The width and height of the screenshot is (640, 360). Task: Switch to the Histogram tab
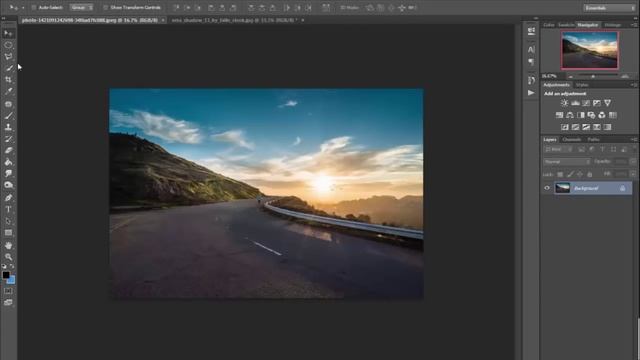coord(613,25)
